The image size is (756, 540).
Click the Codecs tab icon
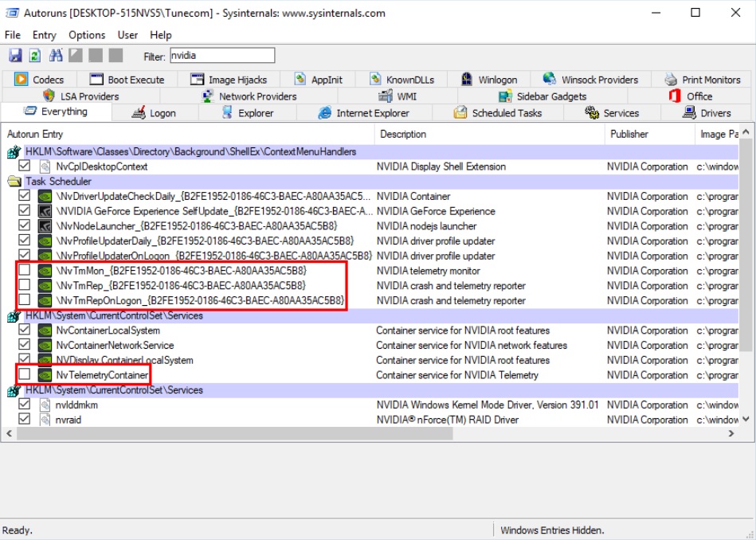tap(21, 79)
